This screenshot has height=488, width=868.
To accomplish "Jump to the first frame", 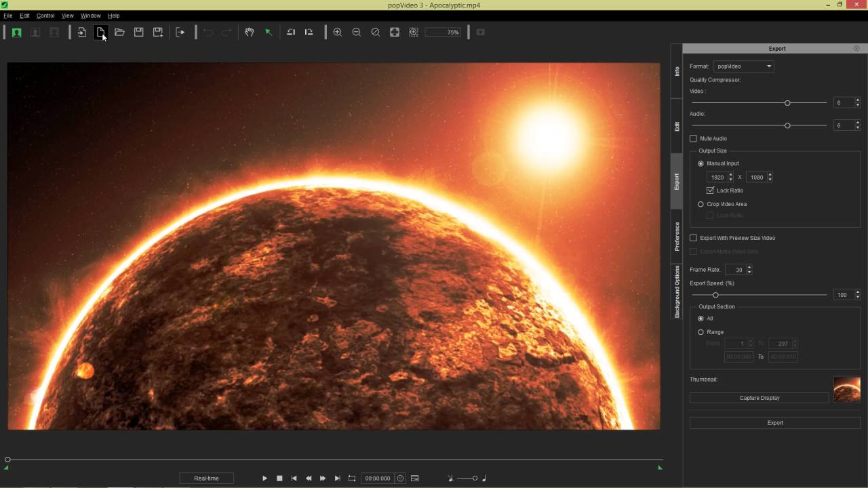I will coord(294,478).
